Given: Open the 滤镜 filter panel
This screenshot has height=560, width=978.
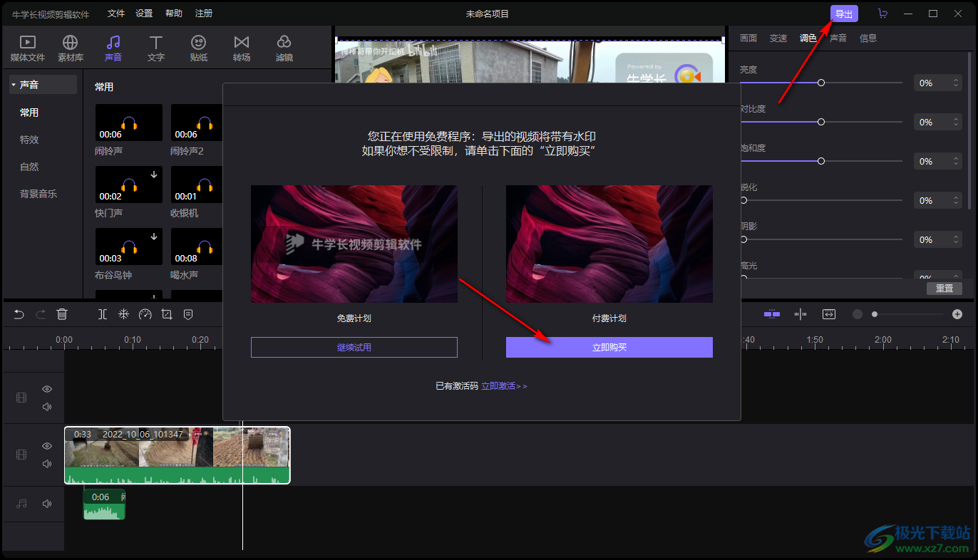Looking at the screenshot, I should (x=284, y=48).
